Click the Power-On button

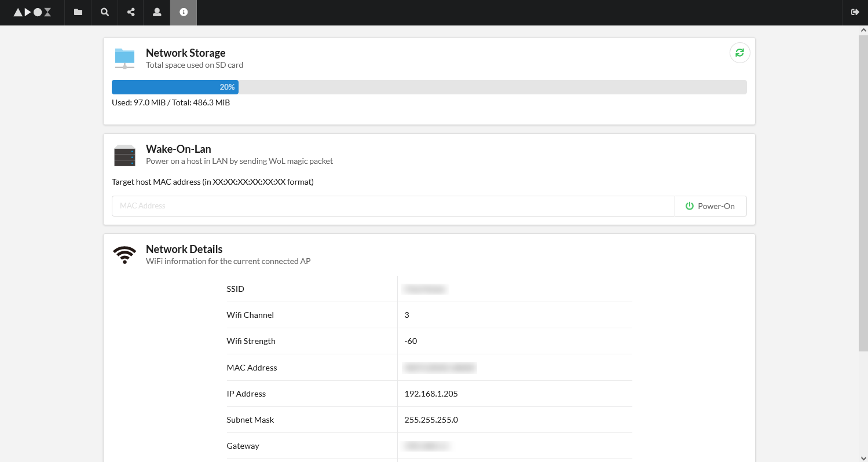tap(710, 206)
